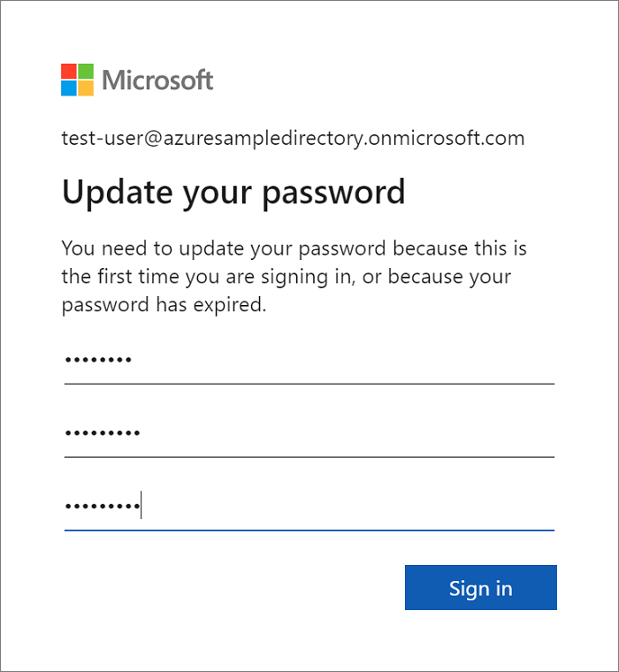Click the red square of Microsoft logo
This screenshot has height=672, width=619.
tap(69, 71)
